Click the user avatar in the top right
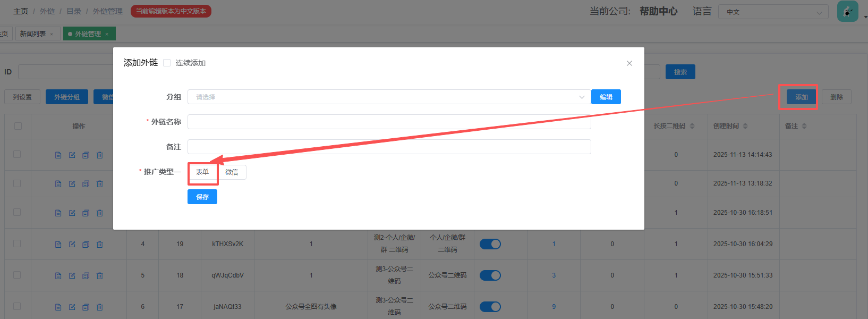 847,11
